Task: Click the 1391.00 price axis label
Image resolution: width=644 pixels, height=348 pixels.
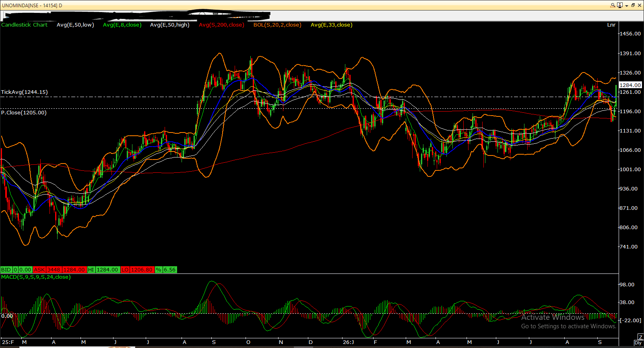Action: (x=630, y=54)
